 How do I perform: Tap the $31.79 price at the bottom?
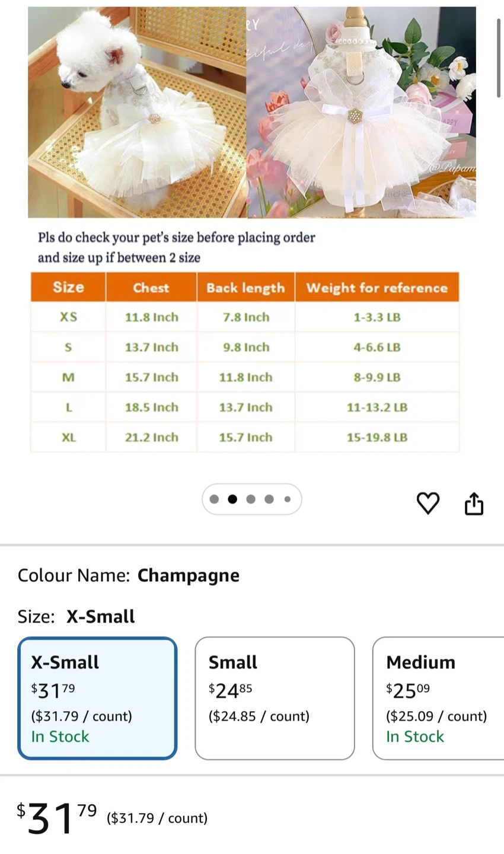click(x=56, y=817)
